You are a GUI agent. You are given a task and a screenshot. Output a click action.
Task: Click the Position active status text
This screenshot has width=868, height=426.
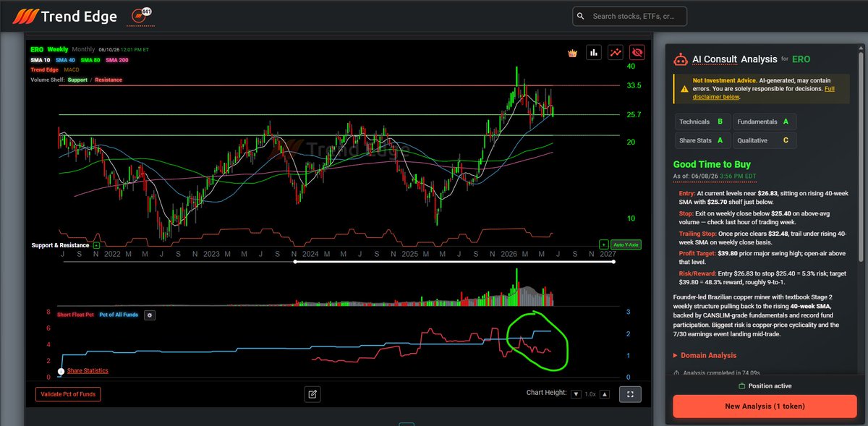[x=770, y=386]
